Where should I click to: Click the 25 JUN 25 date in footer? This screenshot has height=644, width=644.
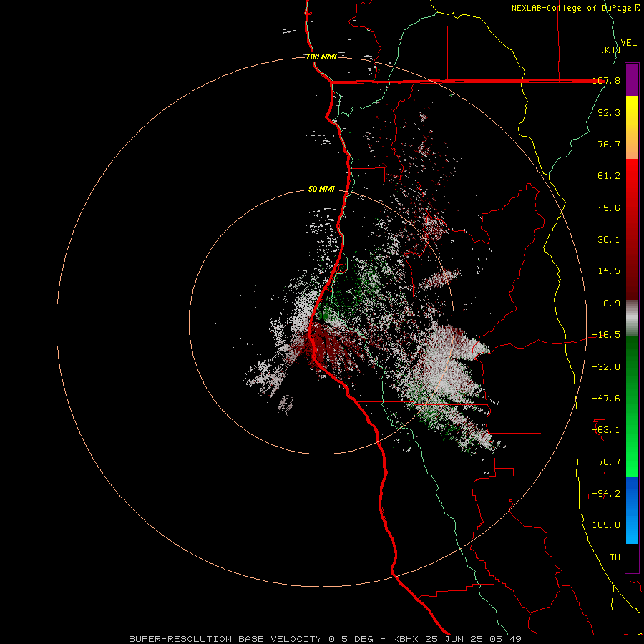tap(456, 639)
